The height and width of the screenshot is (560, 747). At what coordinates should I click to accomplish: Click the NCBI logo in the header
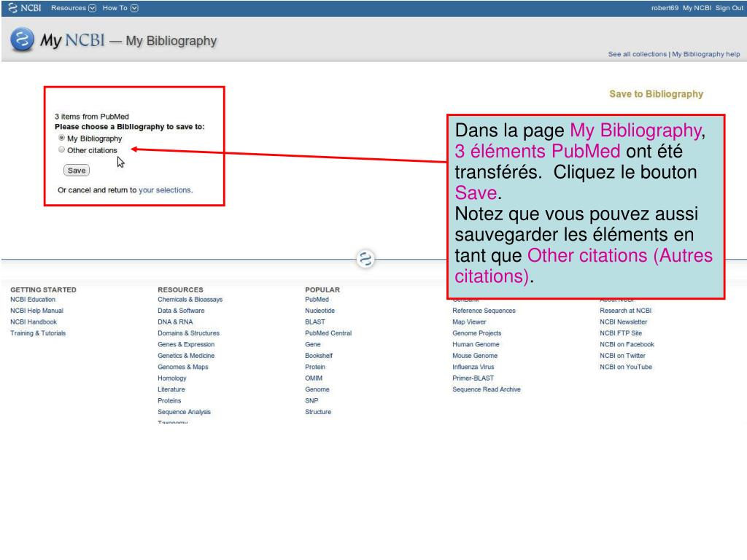click(25, 7)
